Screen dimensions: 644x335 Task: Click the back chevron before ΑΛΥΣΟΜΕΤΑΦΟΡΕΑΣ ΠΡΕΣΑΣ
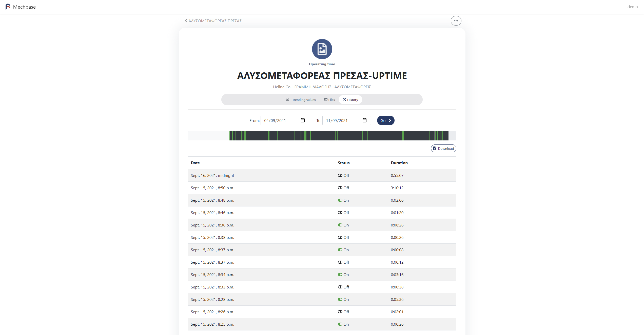(x=186, y=21)
